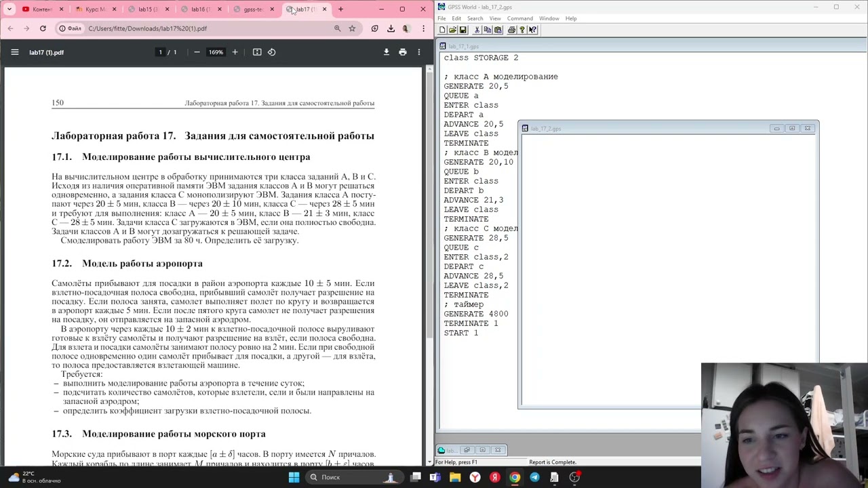Zoom in the PDF with plus button

click(x=235, y=52)
